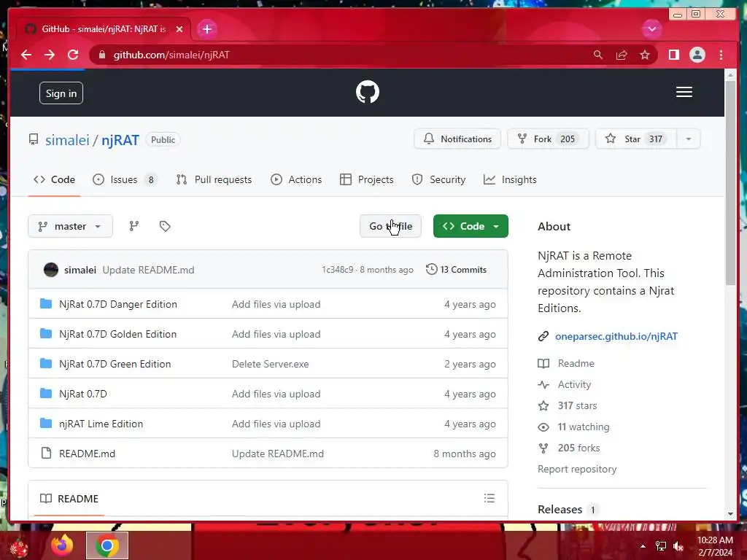Open NjRat 0.7D Green Edition folder
The image size is (747, 560).
115,364
